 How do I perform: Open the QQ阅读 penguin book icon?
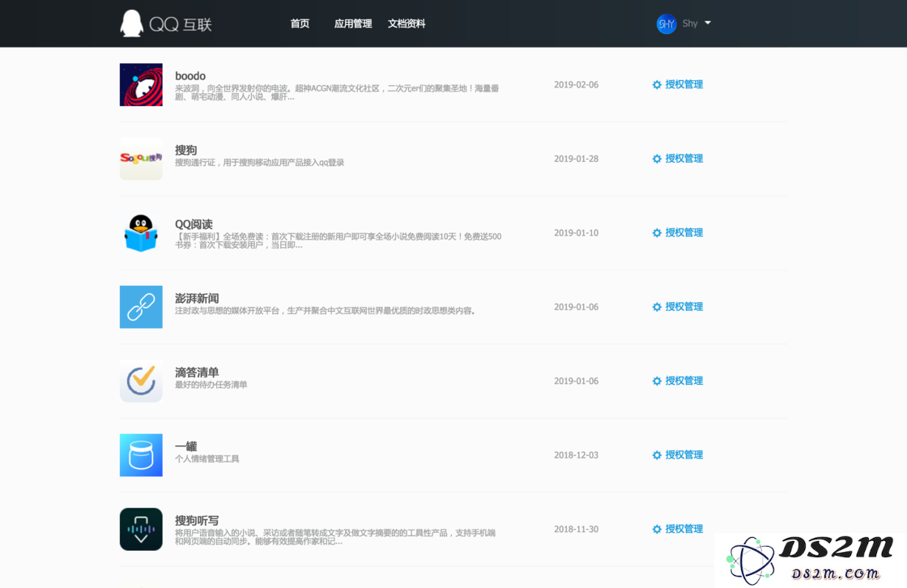click(x=141, y=232)
